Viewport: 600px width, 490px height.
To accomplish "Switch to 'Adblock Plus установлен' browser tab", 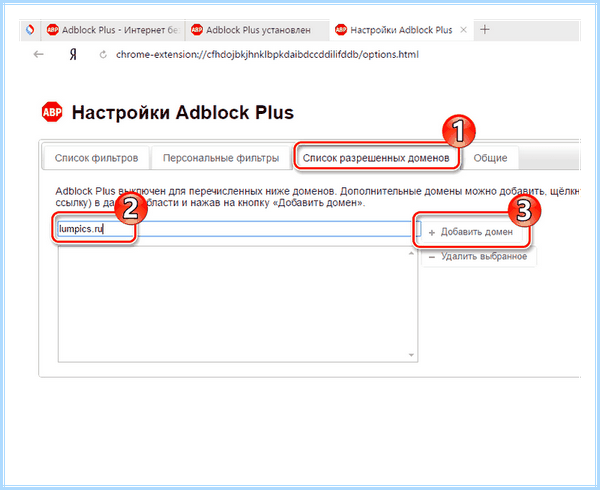I will click(x=257, y=30).
